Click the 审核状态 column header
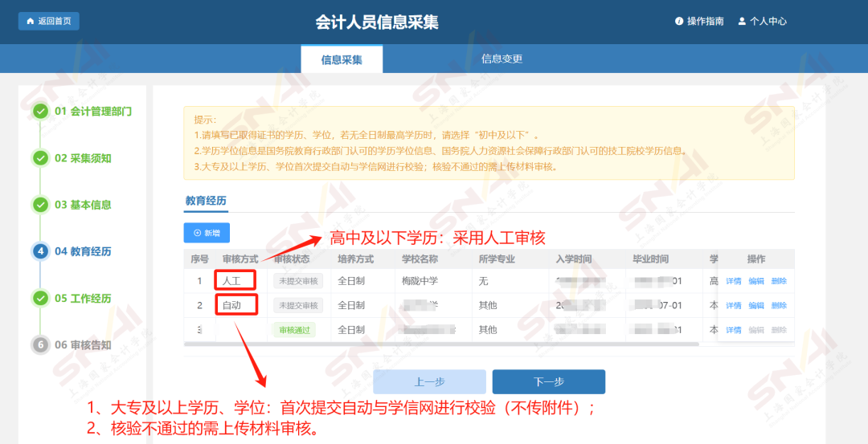 coord(292,259)
